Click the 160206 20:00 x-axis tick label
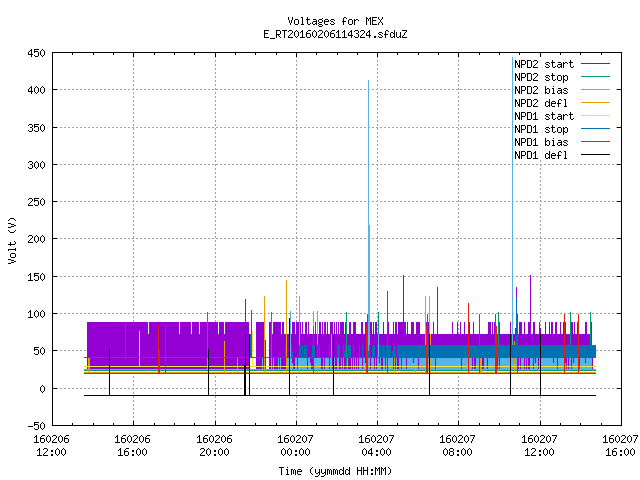This screenshot has height=480, width=640. (x=214, y=446)
